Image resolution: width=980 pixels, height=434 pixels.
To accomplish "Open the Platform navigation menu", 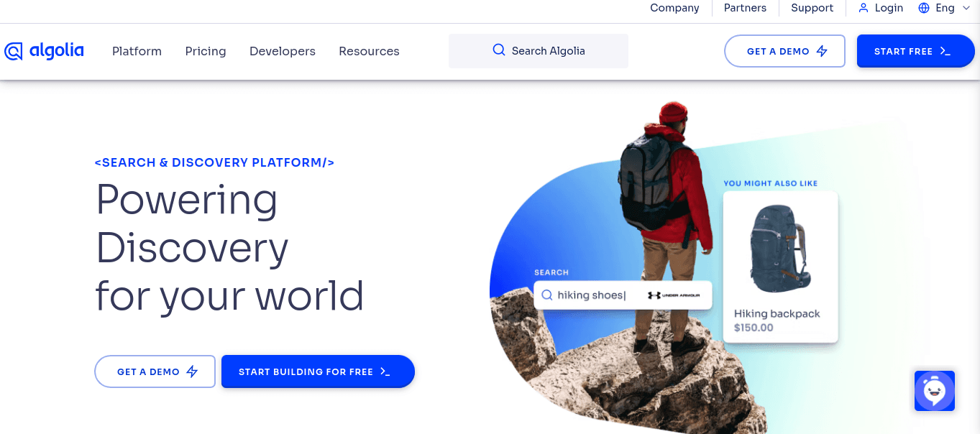I will click(x=137, y=51).
